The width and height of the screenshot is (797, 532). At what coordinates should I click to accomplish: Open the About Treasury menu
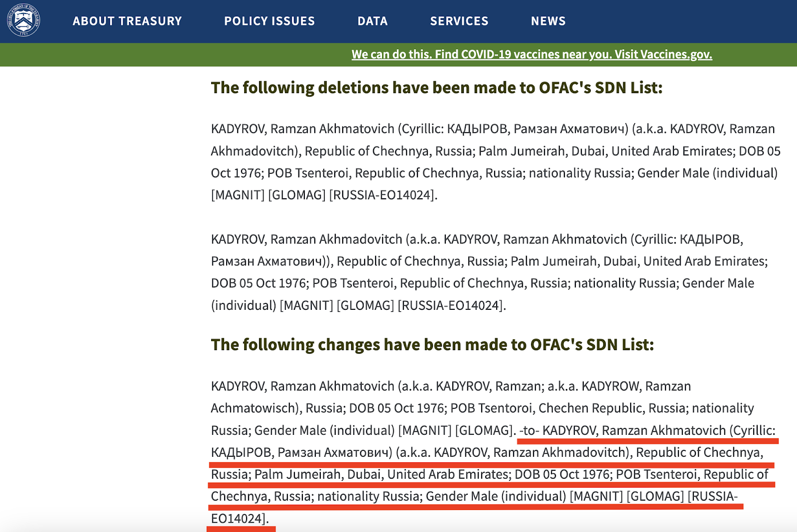click(x=128, y=21)
